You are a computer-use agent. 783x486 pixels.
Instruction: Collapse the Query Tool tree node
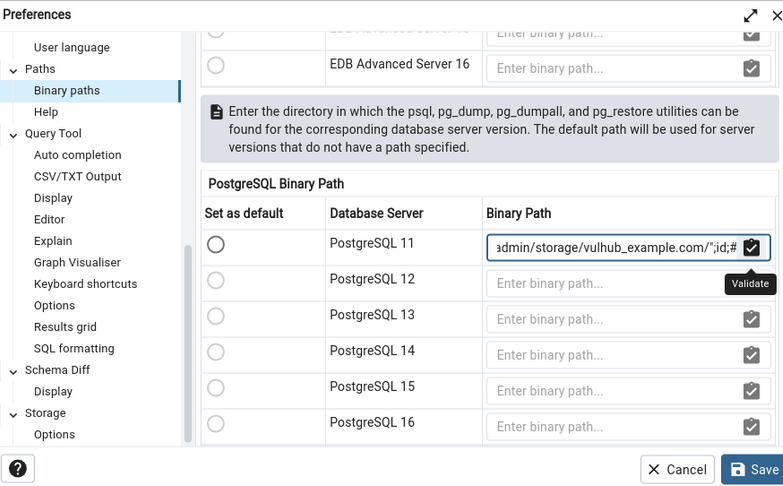tap(13, 134)
